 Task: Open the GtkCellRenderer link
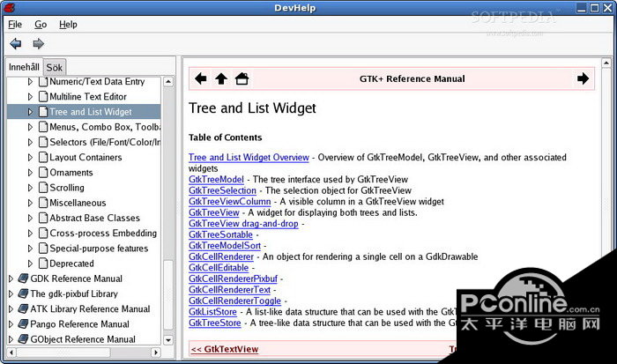[x=221, y=256]
